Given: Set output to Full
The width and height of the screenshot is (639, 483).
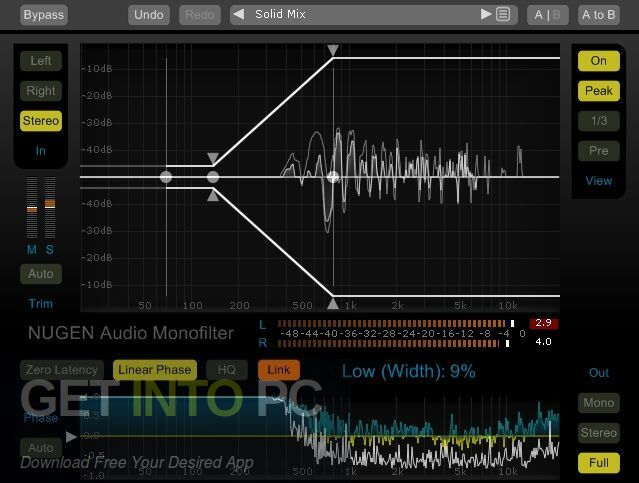Looking at the screenshot, I should pyautogui.click(x=599, y=463).
